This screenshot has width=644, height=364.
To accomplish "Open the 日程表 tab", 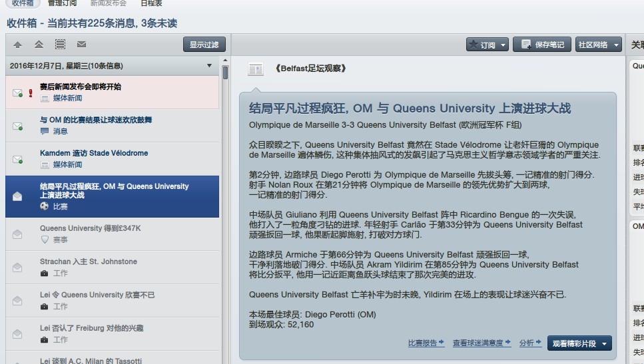I will [151, 3].
